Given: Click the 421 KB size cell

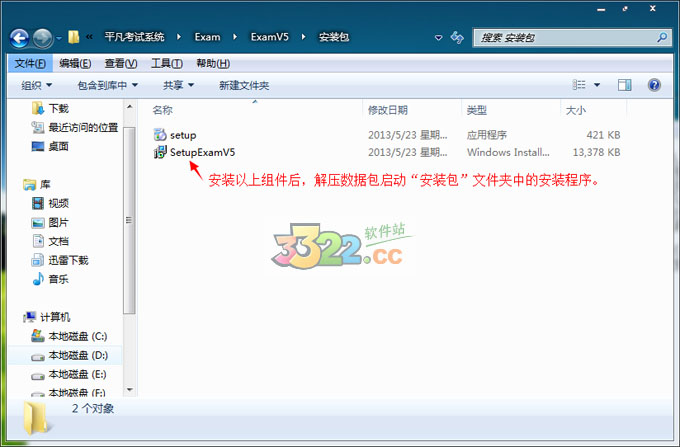Looking at the screenshot, I should (x=603, y=135).
